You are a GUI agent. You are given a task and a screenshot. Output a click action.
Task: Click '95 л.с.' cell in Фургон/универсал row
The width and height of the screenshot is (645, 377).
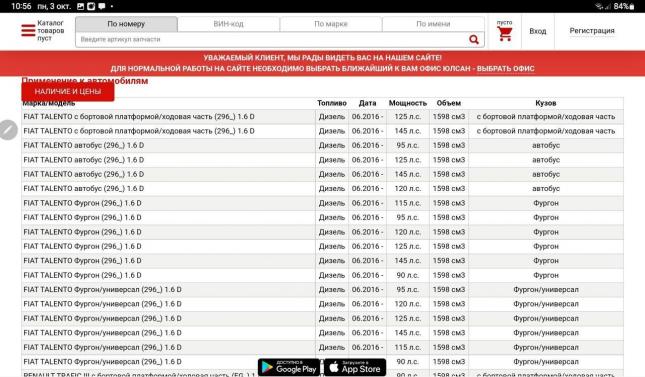click(408, 290)
